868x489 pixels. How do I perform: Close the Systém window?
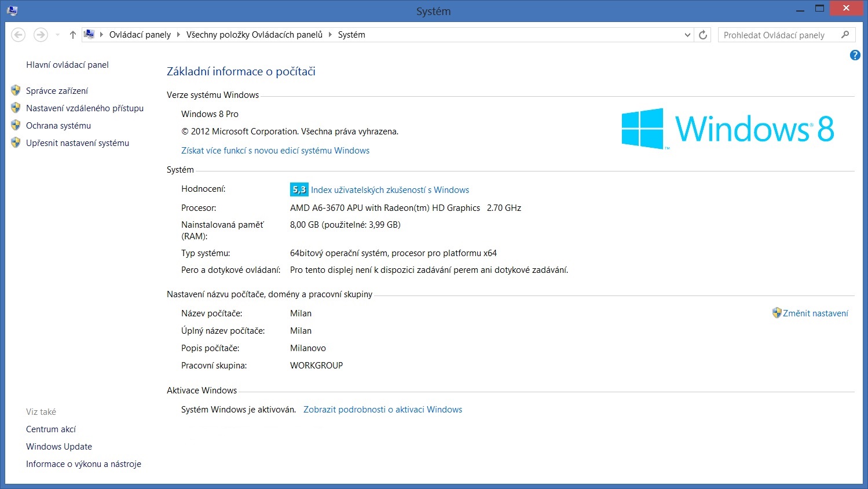tap(847, 8)
